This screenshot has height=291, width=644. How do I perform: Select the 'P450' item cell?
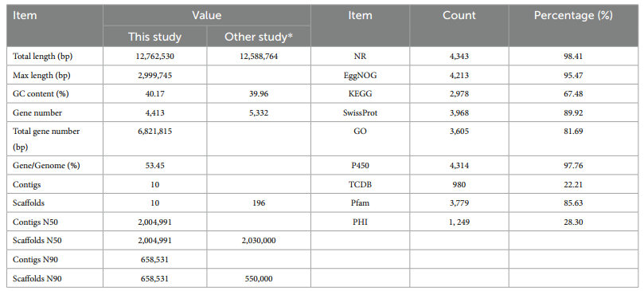[360, 166]
